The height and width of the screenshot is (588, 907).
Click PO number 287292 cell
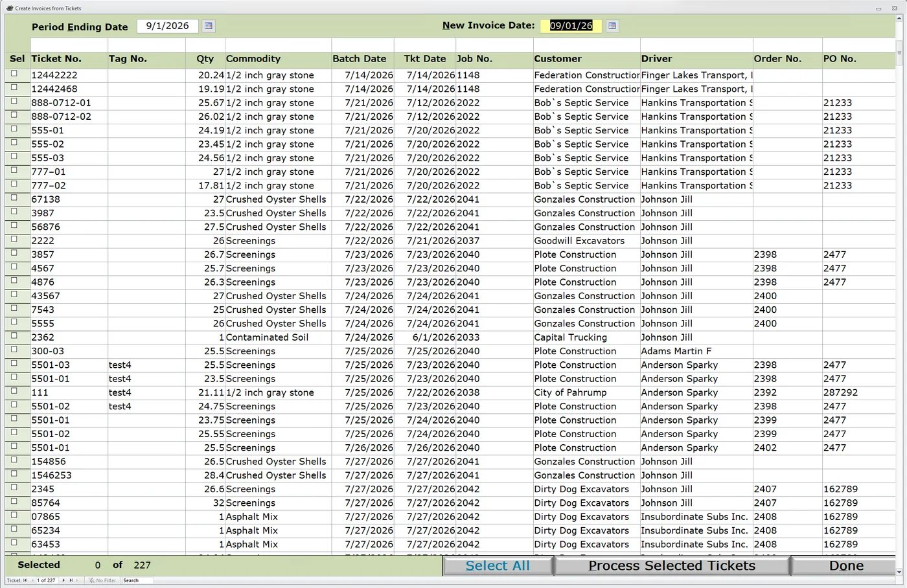(859, 392)
